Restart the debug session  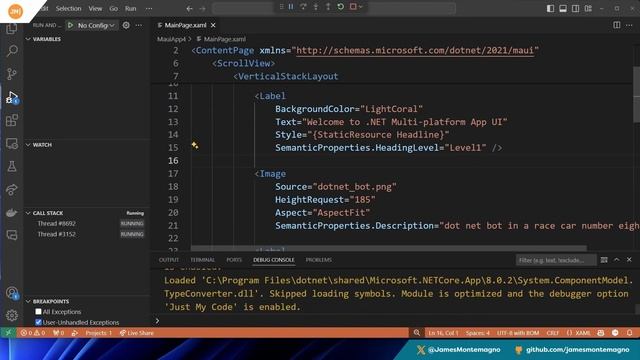[x=340, y=7]
